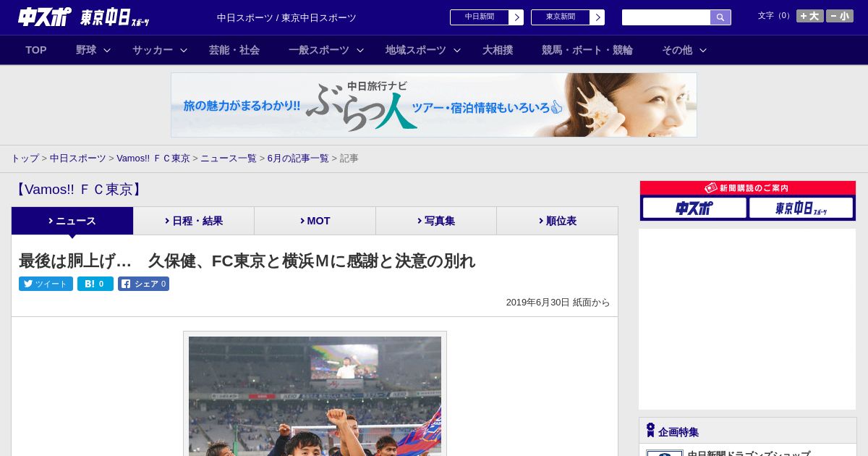868x456 pixels.
Task: Click arrow next to 中日新聞
Action: pos(516,17)
